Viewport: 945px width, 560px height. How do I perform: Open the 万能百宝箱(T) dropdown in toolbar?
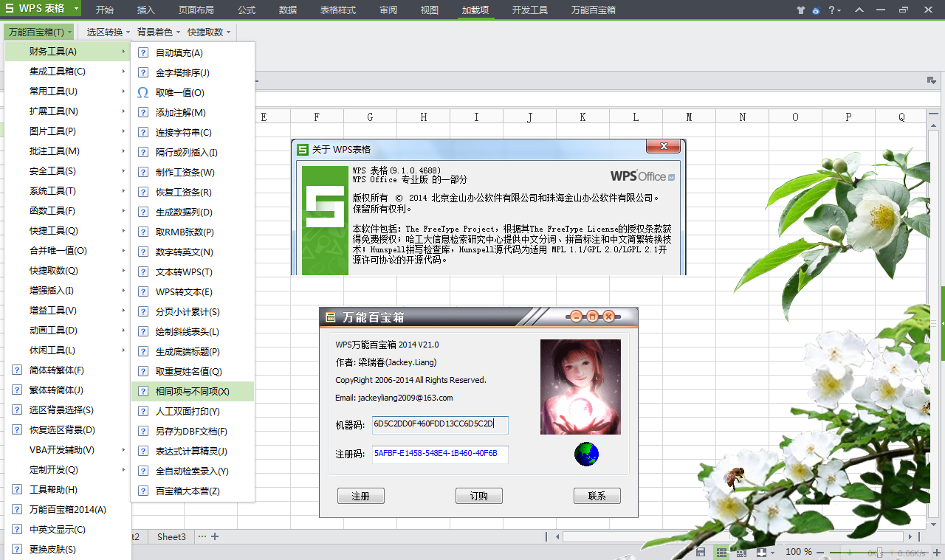point(40,32)
